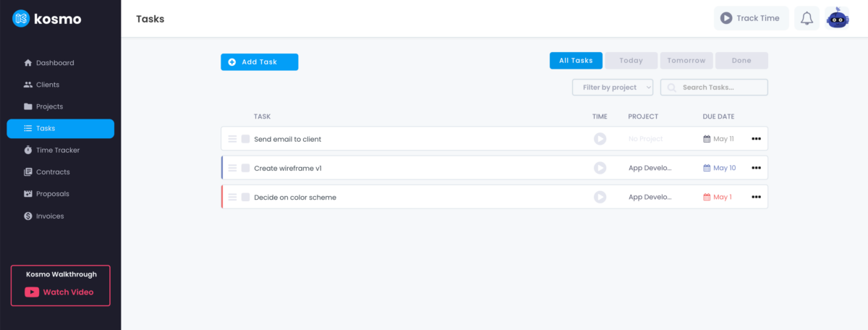Start timer for Create wireframe v1 task
Screen dimensions: 868x330
(x=600, y=168)
